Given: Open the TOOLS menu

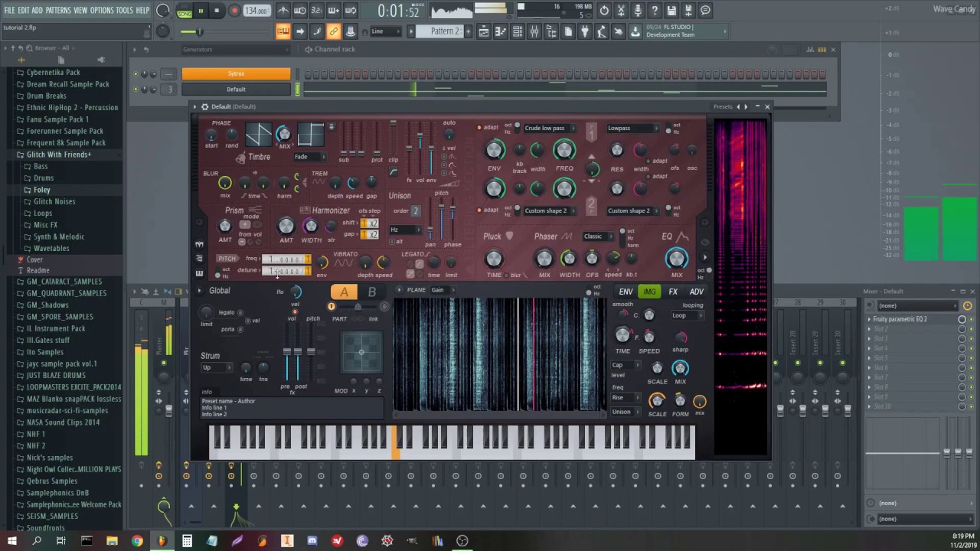Looking at the screenshot, I should tap(124, 10).
